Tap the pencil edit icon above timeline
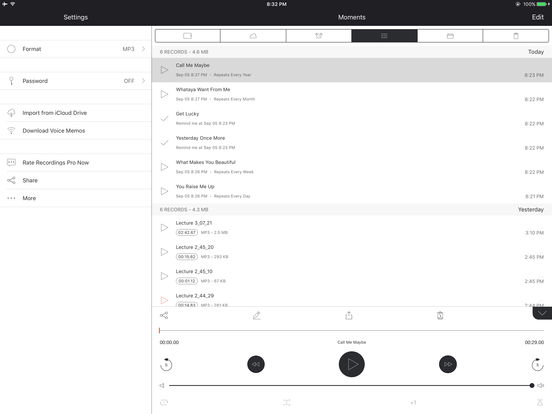 click(257, 316)
